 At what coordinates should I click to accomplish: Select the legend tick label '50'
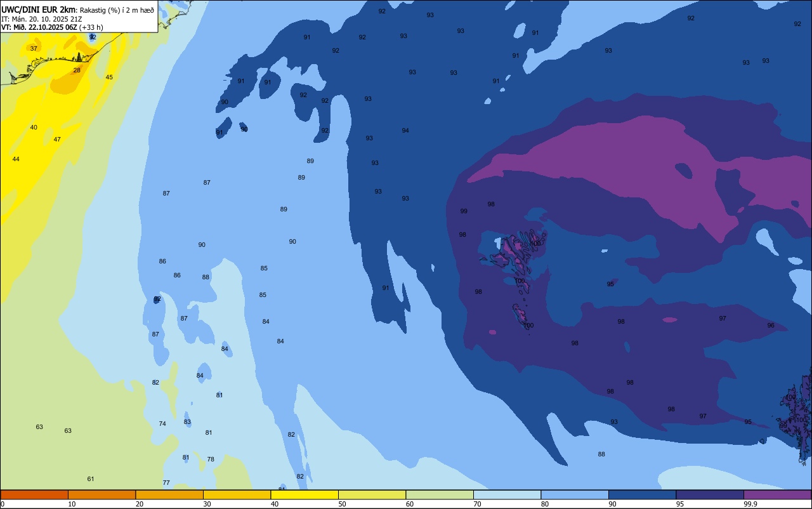click(342, 504)
